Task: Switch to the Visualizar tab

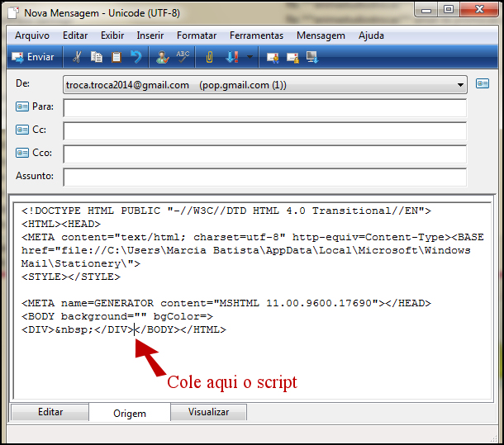Action: click(209, 412)
